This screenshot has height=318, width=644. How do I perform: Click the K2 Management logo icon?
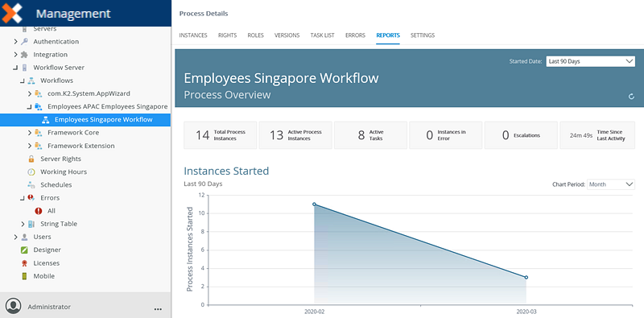coord(12,13)
